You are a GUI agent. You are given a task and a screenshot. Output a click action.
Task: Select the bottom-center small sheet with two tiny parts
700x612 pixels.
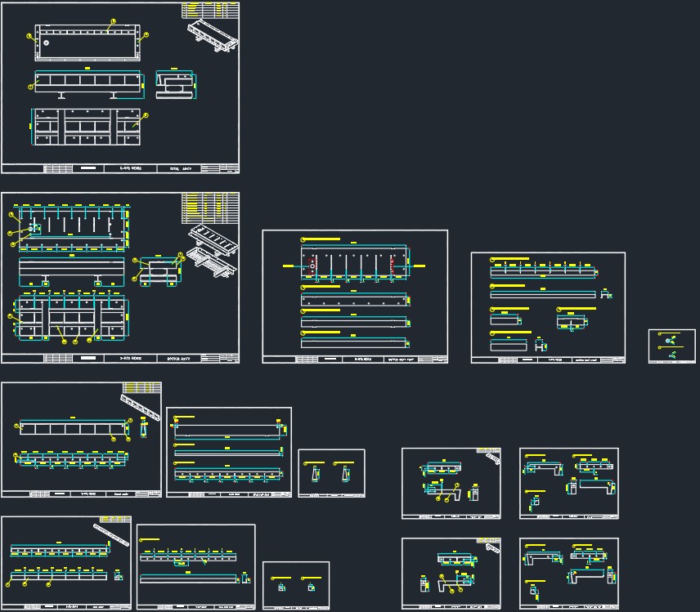[x=295, y=585]
